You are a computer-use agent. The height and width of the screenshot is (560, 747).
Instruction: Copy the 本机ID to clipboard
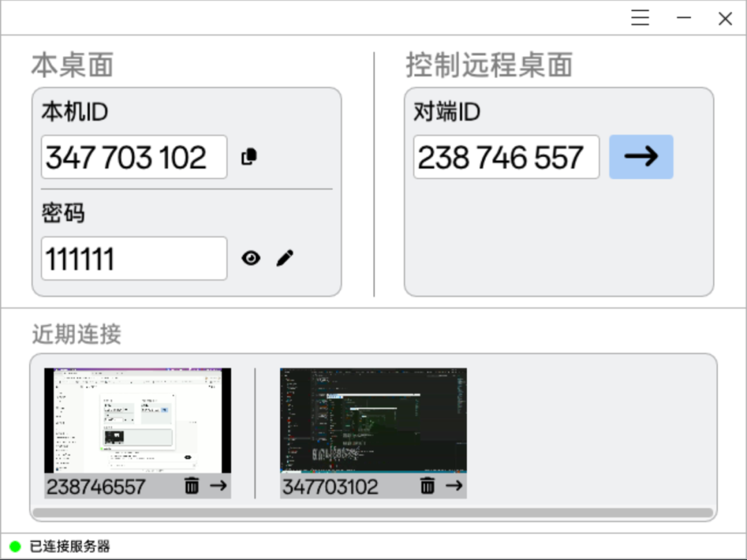pos(250,157)
